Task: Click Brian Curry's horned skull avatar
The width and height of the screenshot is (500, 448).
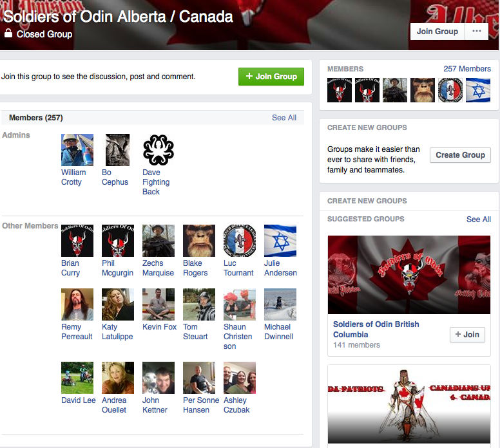Action: pyautogui.click(x=77, y=241)
